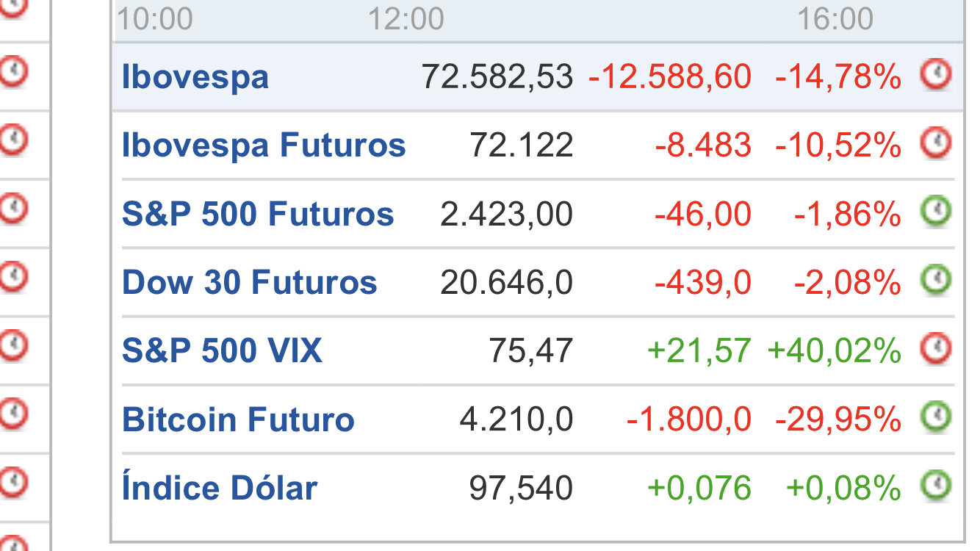Open the Ibovespa Futuros link
The image size is (980, 551).
pyautogui.click(x=264, y=145)
